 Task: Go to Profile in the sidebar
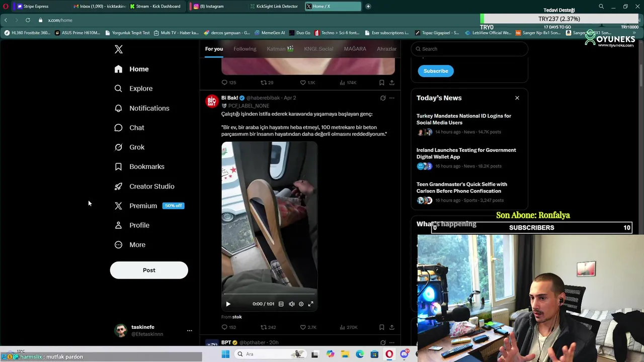click(x=132, y=225)
